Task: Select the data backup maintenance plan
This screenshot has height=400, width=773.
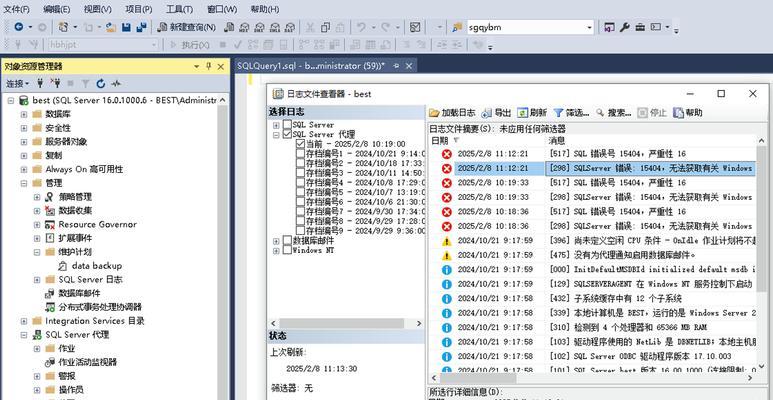Action: [97, 266]
